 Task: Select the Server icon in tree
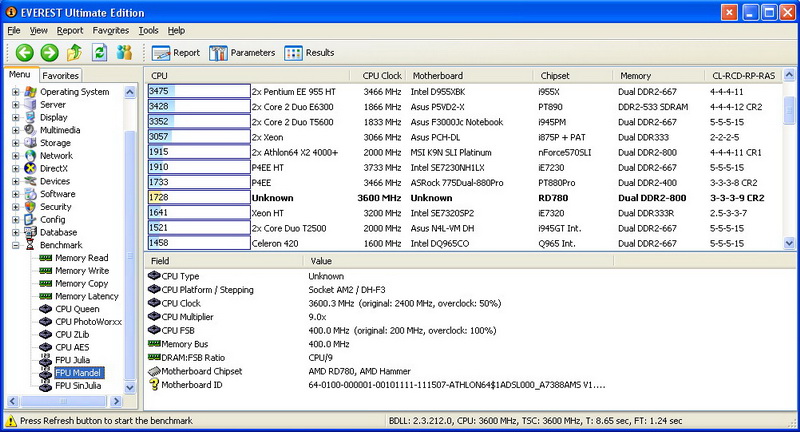pos(31,105)
